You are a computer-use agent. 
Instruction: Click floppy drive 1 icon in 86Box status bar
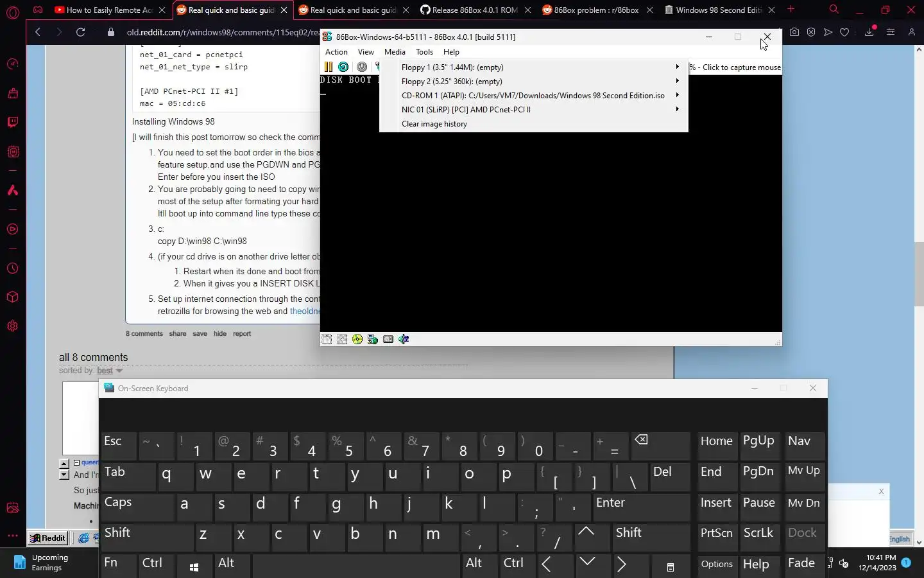coord(327,339)
